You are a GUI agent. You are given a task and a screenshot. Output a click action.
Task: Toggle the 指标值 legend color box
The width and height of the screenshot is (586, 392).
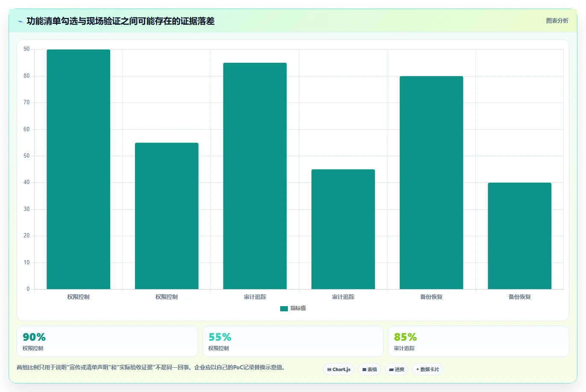pos(284,309)
